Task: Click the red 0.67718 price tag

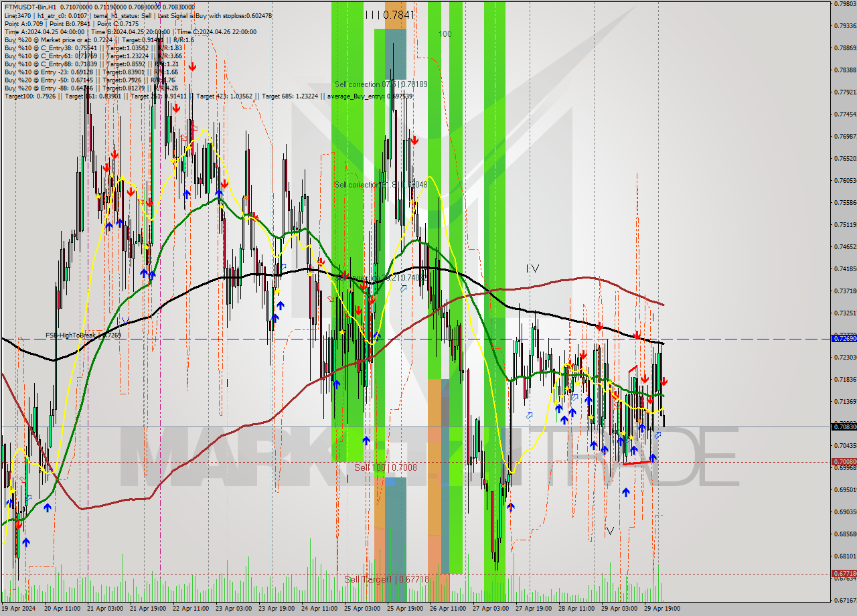Action: (844, 573)
